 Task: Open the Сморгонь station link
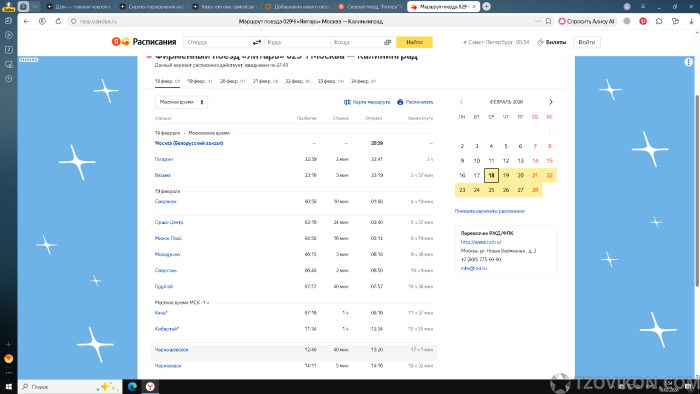click(166, 270)
